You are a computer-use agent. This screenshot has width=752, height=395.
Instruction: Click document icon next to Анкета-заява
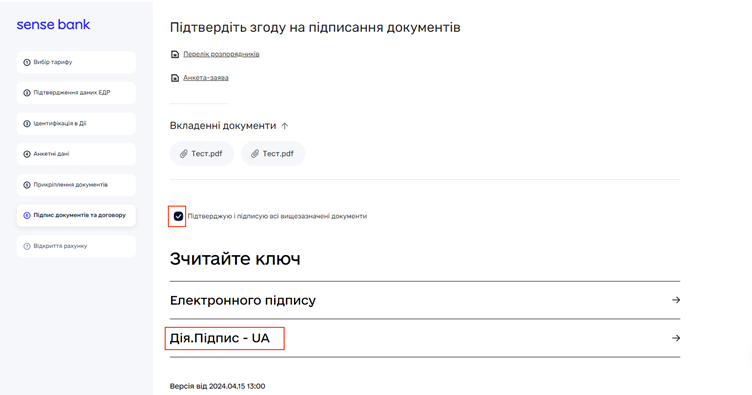pos(175,78)
